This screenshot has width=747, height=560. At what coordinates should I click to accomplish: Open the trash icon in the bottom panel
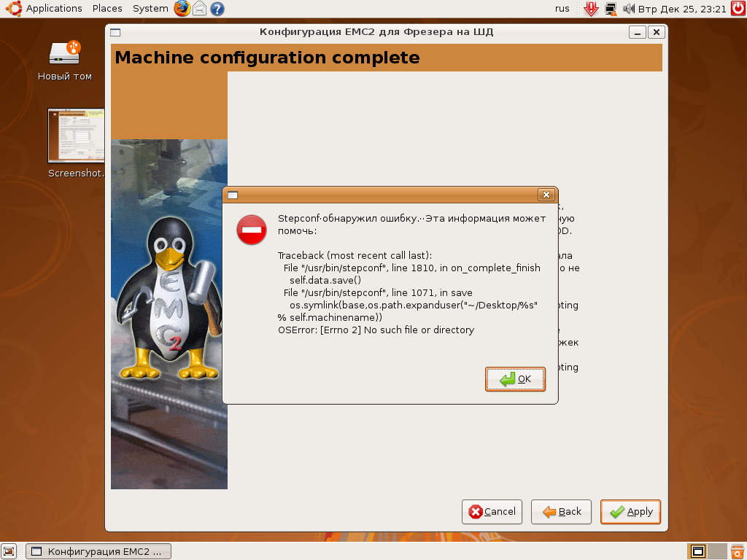[738, 551]
